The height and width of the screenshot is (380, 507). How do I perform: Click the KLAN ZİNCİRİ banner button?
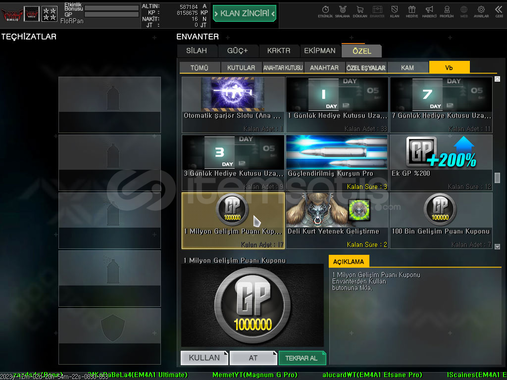[245, 14]
